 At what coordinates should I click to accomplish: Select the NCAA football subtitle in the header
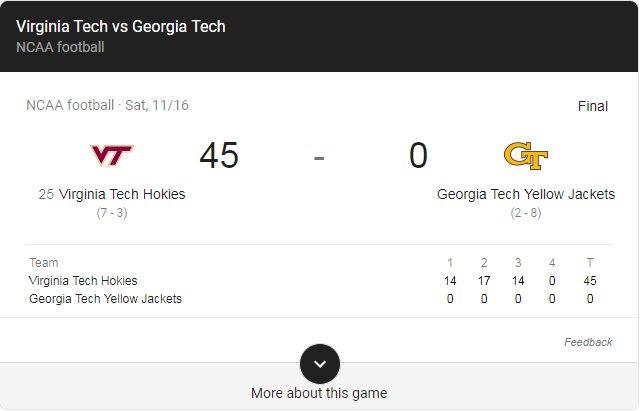[x=60, y=47]
